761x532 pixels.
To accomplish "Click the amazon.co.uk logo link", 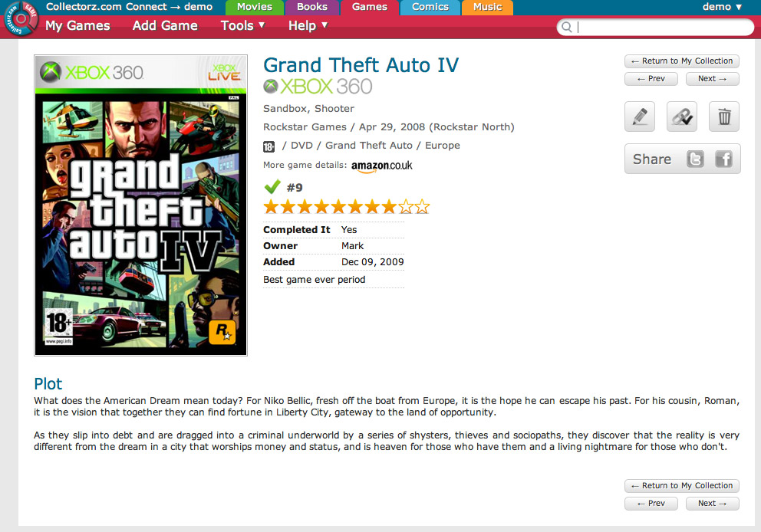I will click(x=381, y=166).
